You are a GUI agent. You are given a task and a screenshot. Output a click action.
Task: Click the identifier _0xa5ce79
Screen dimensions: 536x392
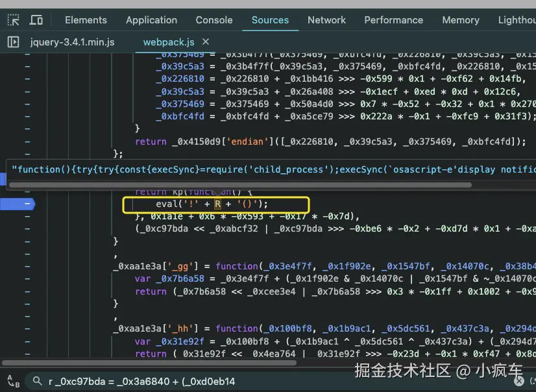click(309, 116)
